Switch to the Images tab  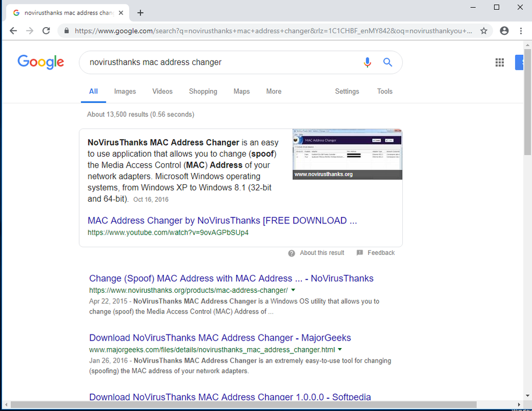[125, 92]
